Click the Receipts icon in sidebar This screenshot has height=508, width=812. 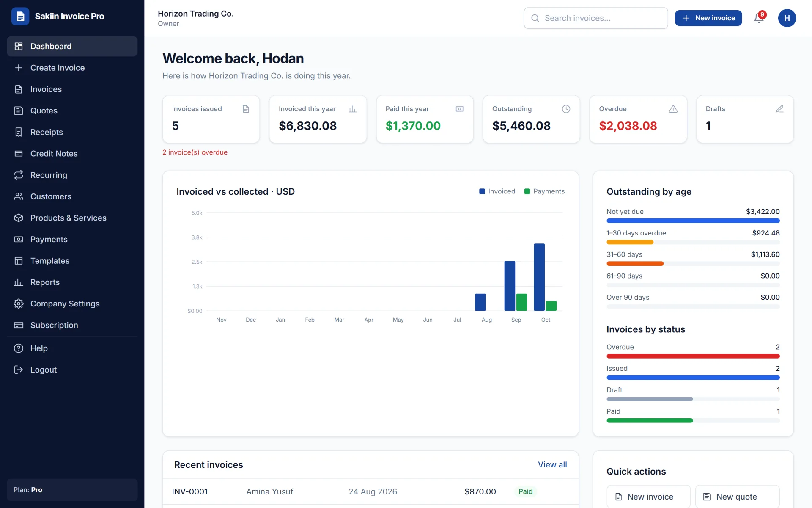(19, 132)
